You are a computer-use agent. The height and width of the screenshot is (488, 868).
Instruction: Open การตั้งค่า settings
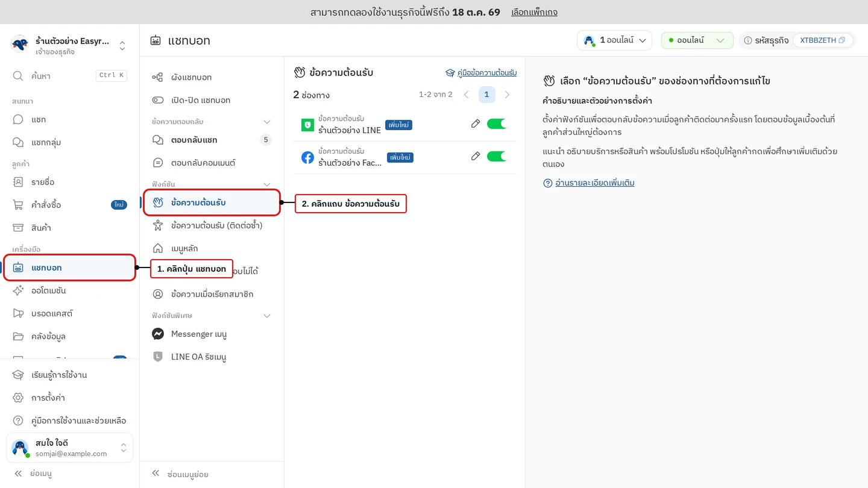tap(70, 398)
